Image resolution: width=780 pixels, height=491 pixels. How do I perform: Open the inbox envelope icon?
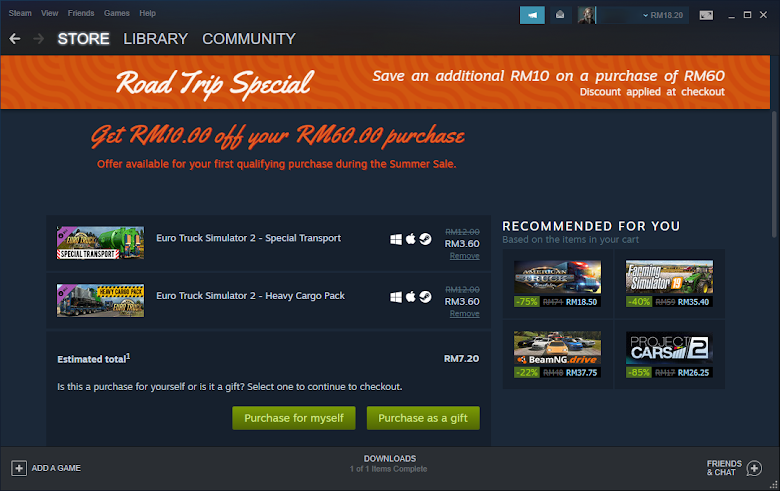[560, 15]
